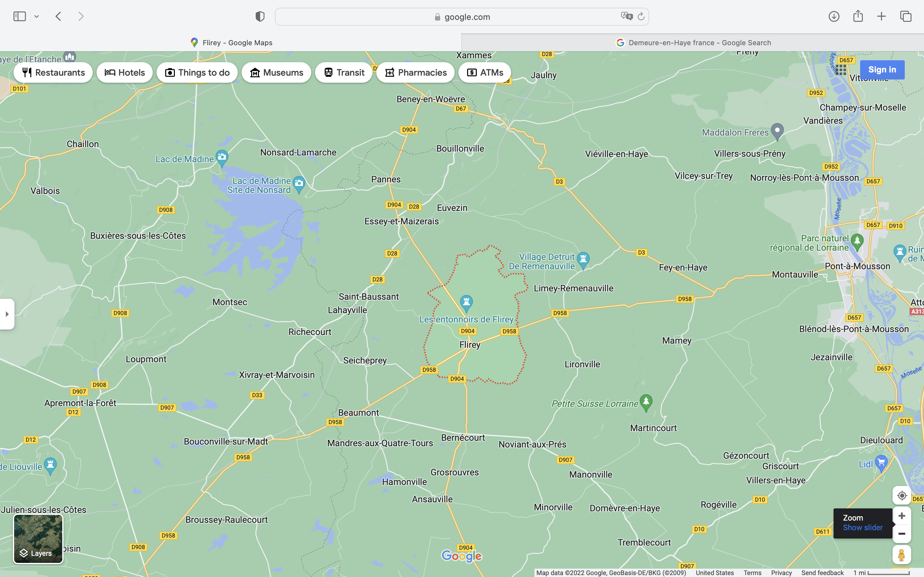Click the Street View pegman icon
924x577 pixels.
click(x=902, y=555)
